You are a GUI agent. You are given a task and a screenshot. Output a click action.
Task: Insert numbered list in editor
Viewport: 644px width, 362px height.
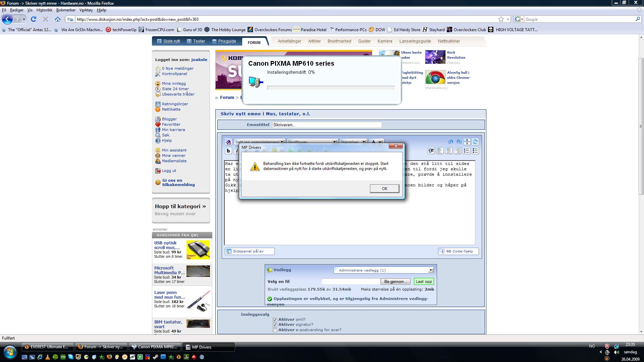[x=467, y=151]
